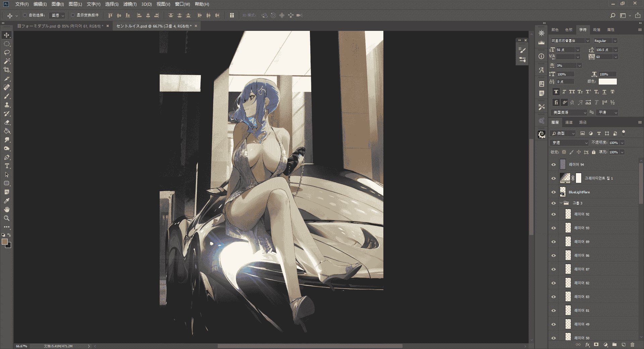Toggle faux bold text style button
The height and width of the screenshot is (349, 644).
tap(556, 92)
